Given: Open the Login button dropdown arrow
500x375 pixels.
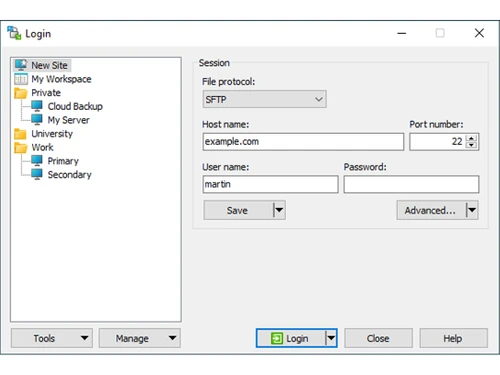Looking at the screenshot, I should 331,338.
